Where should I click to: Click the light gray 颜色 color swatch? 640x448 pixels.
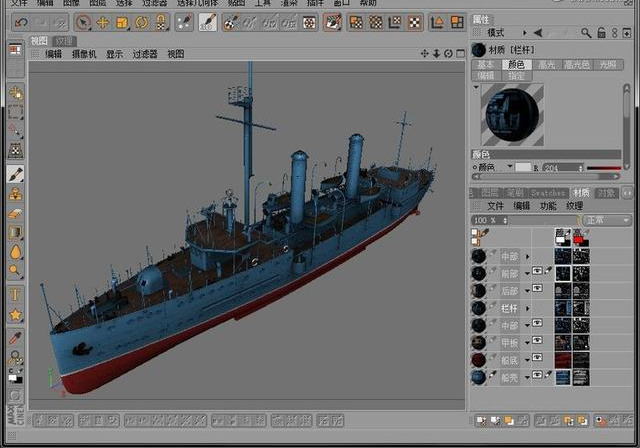(x=523, y=167)
